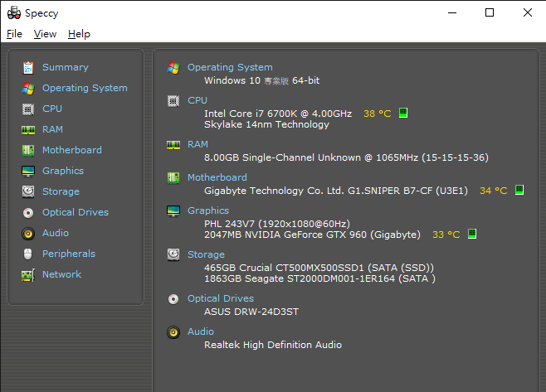Click the Optical Drives disc sidebar icon

pos(28,212)
